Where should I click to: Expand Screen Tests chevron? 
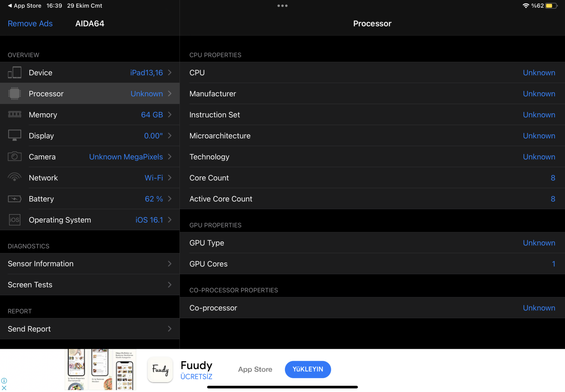pos(170,285)
